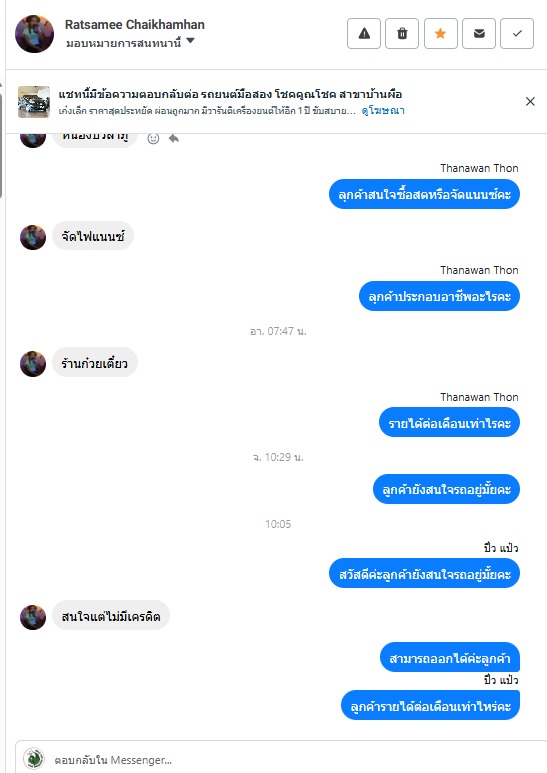Add emoji reaction to top message
Image resolution: width=547 pixels, height=773 pixels.
(153, 139)
